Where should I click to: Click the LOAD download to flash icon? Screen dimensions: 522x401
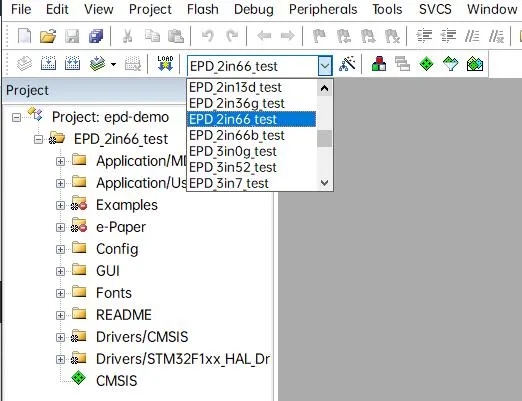click(x=165, y=63)
